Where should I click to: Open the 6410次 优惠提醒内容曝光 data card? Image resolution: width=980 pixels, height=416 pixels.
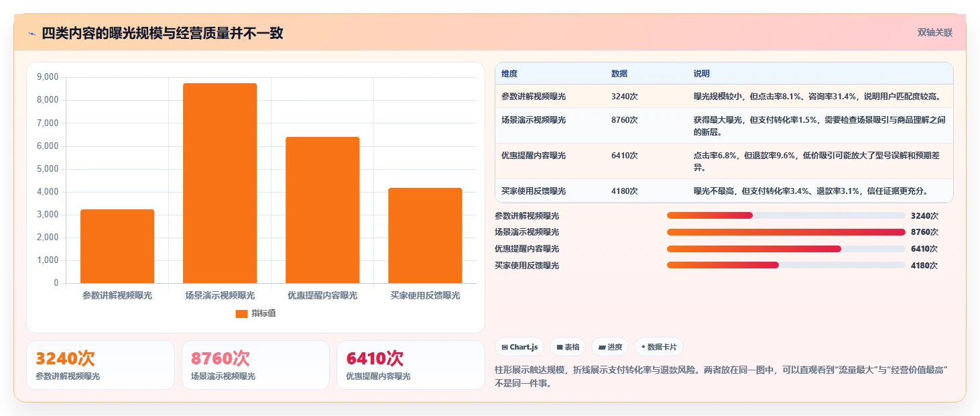coord(411,365)
